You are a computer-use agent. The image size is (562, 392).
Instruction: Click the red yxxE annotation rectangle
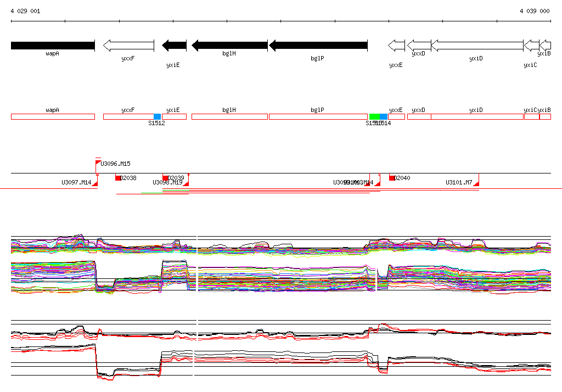tap(396, 116)
